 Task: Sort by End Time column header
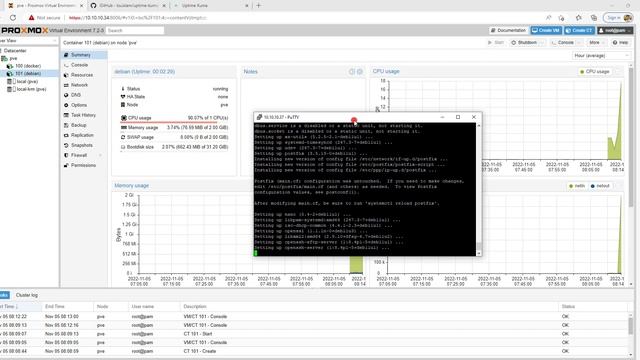[x=67, y=307]
